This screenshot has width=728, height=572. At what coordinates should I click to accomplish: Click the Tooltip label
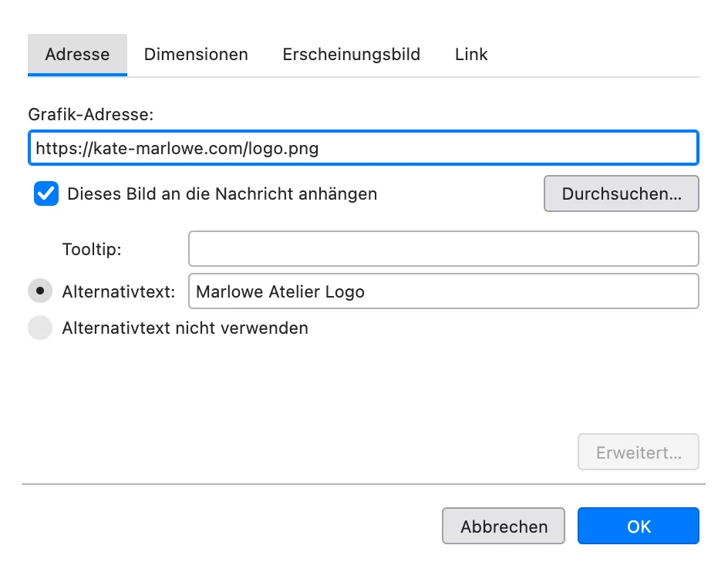pyautogui.click(x=92, y=249)
